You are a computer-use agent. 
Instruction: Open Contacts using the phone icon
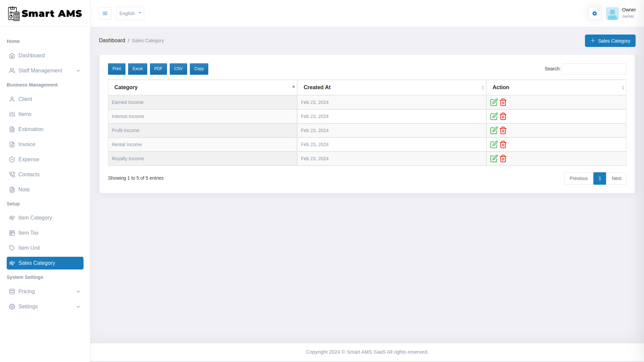12,174
